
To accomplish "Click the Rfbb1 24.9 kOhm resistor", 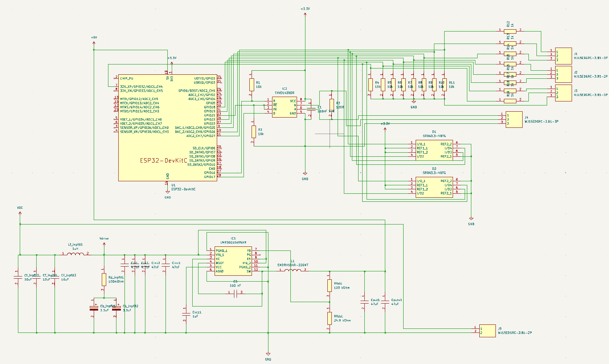I will pyautogui.click(x=329, y=318).
